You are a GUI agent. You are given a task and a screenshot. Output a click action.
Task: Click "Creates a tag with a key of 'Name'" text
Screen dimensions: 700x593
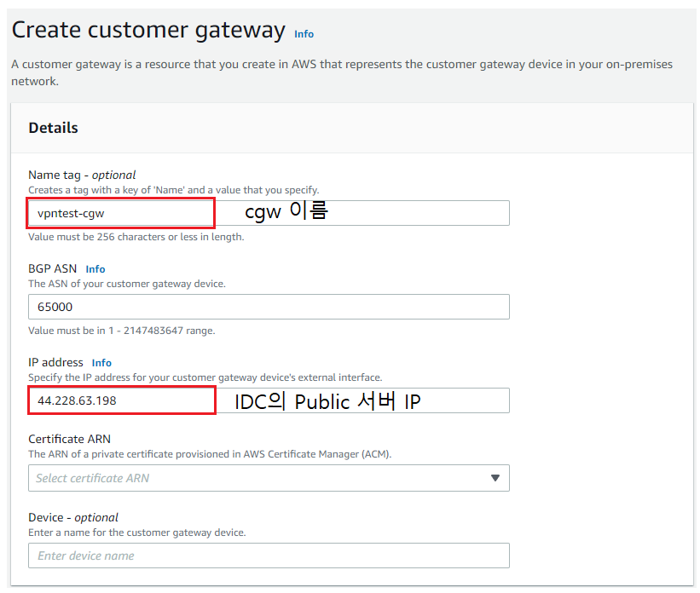[174, 190]
